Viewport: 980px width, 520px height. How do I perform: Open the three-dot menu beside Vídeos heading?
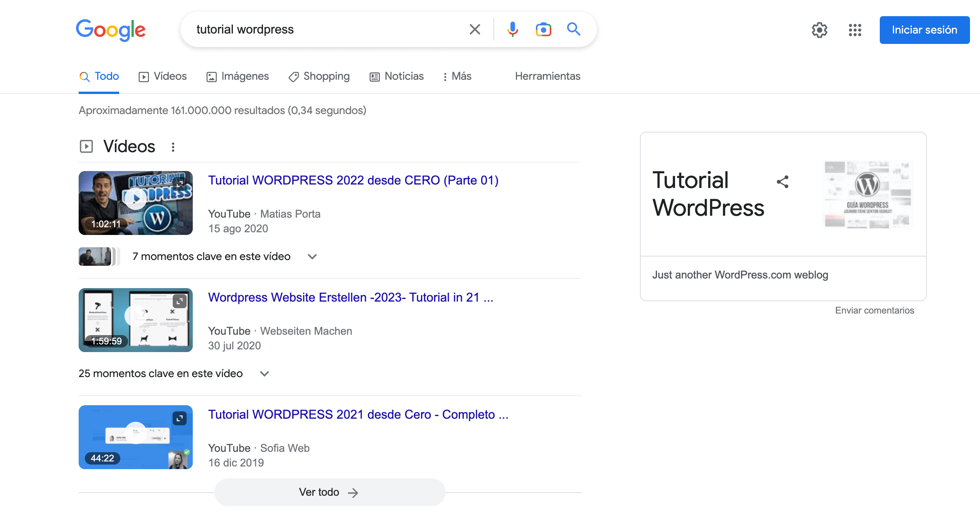(x=173, y=147)
